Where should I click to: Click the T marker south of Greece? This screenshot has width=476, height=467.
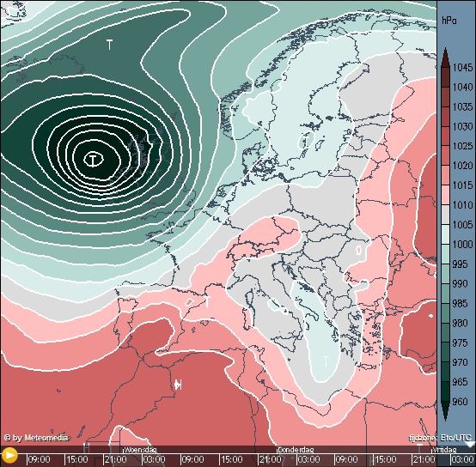click(326, 361)
